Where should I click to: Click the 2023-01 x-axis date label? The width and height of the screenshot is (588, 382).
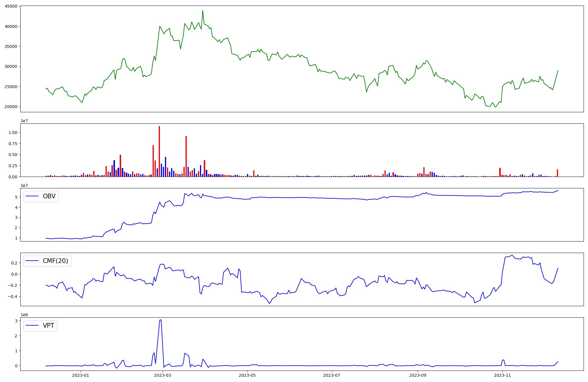click(x=81, y=375)
